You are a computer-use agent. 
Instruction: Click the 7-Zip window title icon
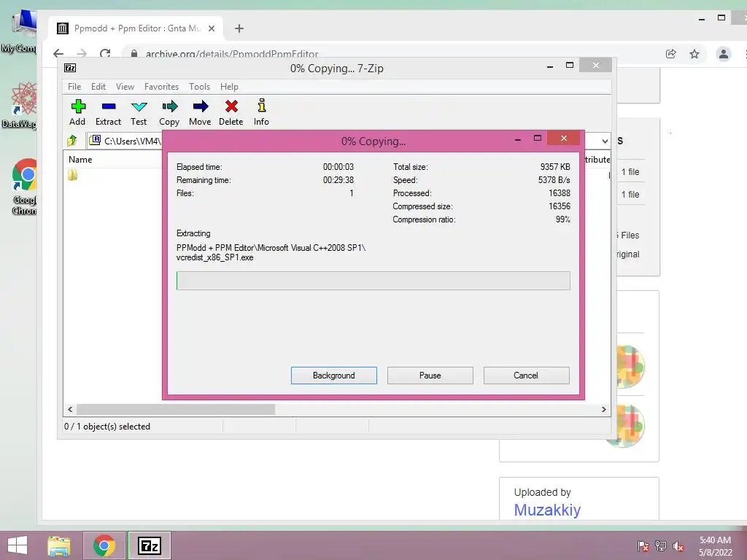pos(70,68)
